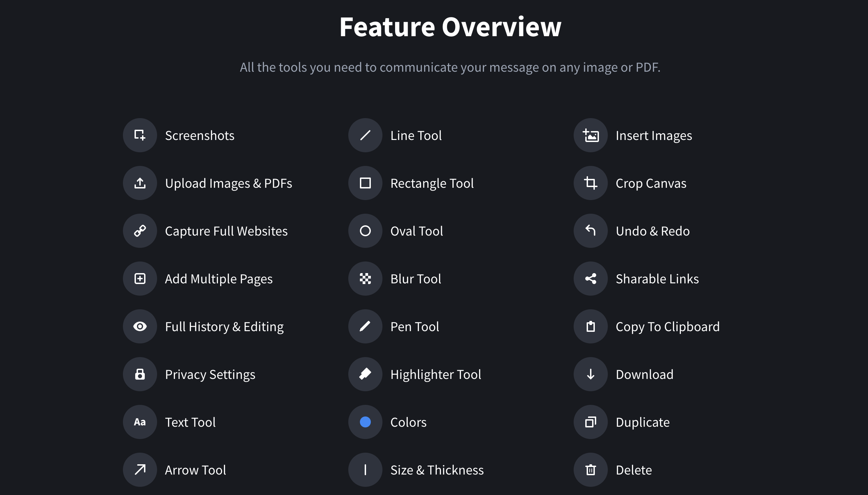Select the Text Tool Aa icon

tap(140, 422)
